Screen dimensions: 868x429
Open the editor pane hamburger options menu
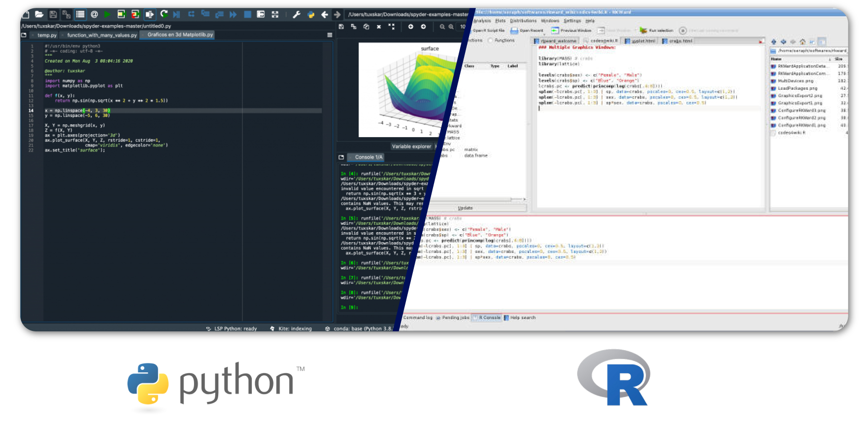coord(330,35)
